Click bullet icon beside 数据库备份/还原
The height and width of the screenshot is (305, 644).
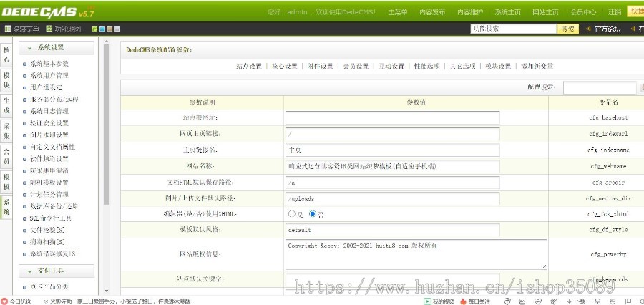click(24, 207)
